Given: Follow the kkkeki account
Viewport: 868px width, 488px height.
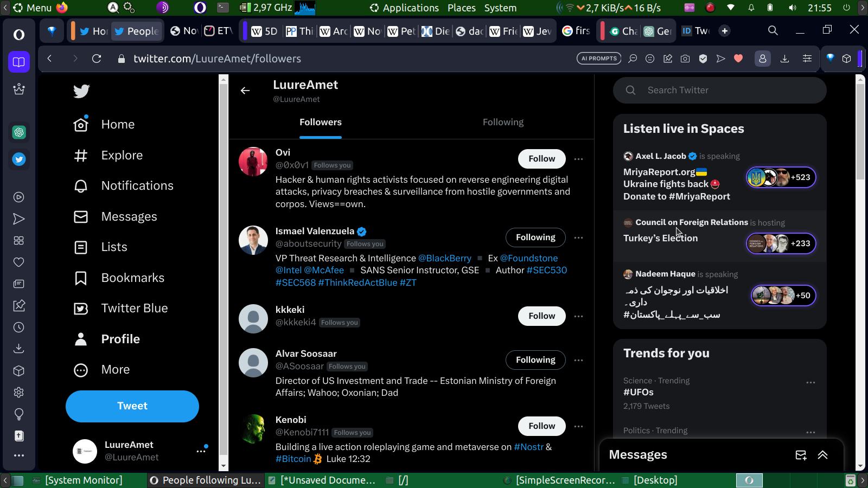Looking at the screenshot, I should [x=542, y=316].
